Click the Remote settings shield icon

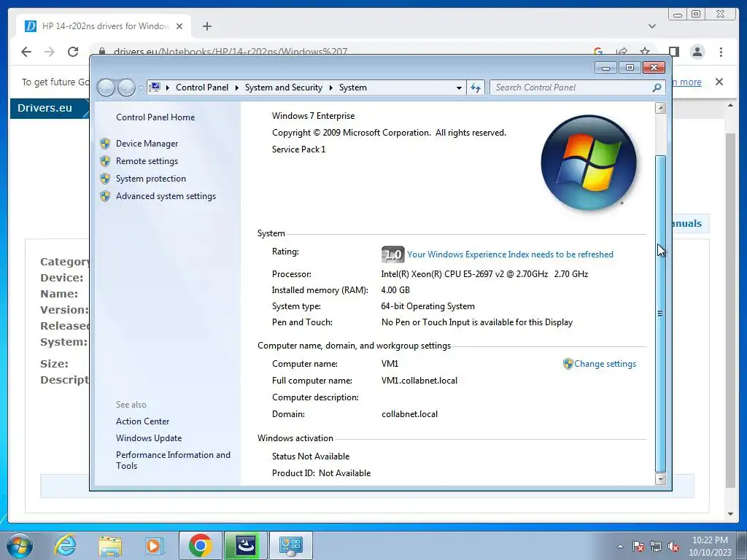click(105, 161)
